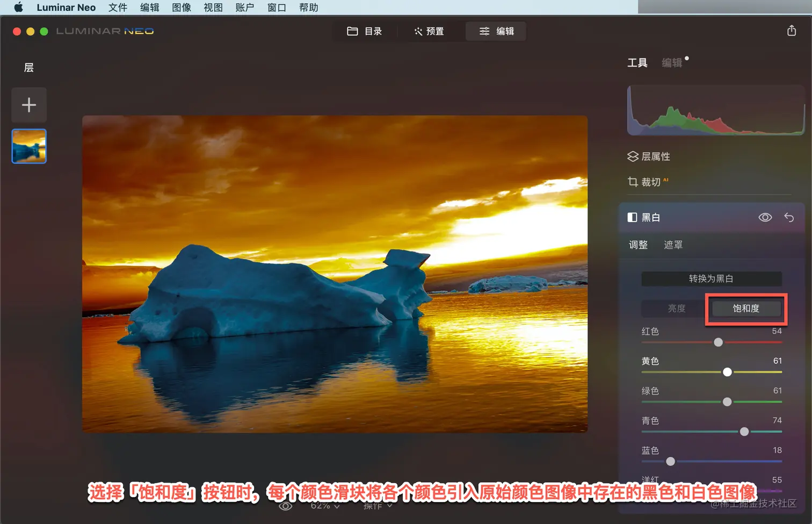Select the 工具 tab in right panel
The width and height of the screenshot is (812, 524).
(x=637, y=63)
